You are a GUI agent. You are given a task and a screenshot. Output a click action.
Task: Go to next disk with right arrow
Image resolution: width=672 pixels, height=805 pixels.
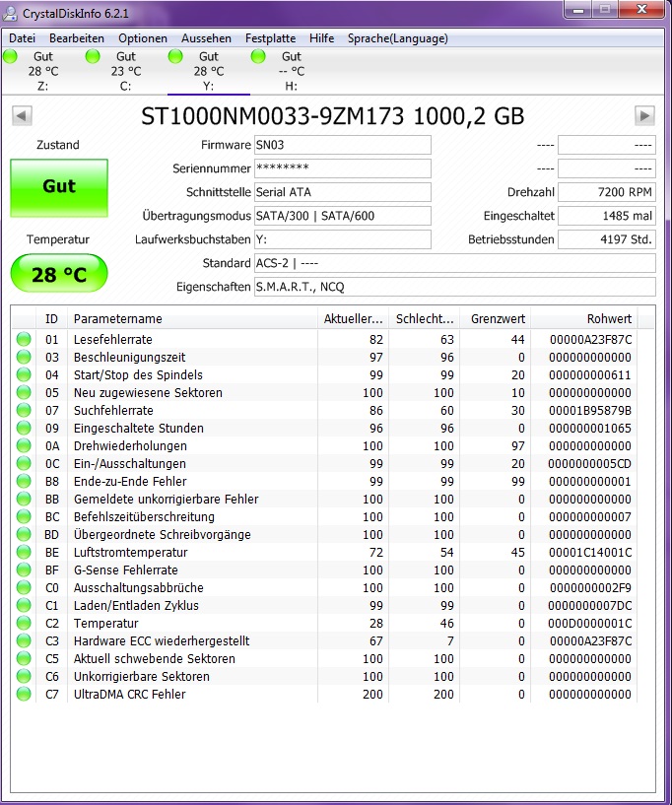644,115
